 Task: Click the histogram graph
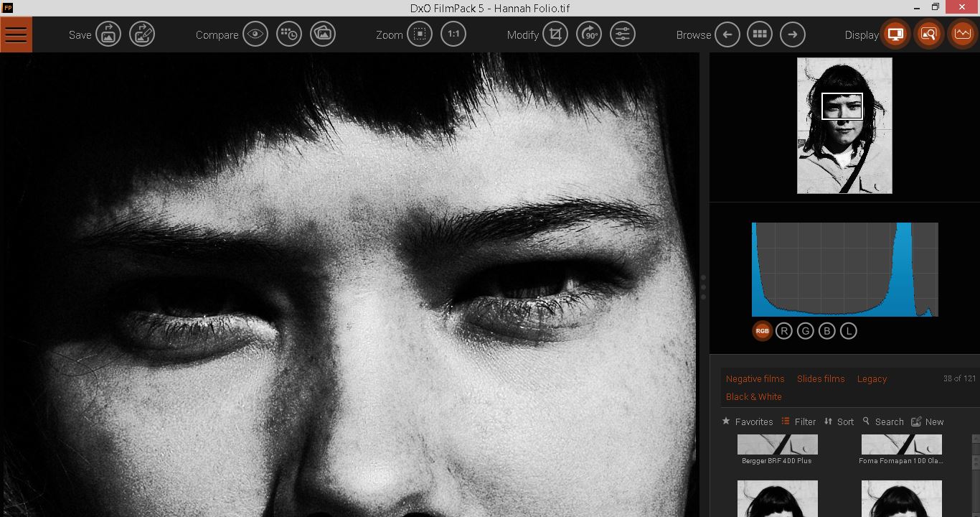tap(844, 269)
